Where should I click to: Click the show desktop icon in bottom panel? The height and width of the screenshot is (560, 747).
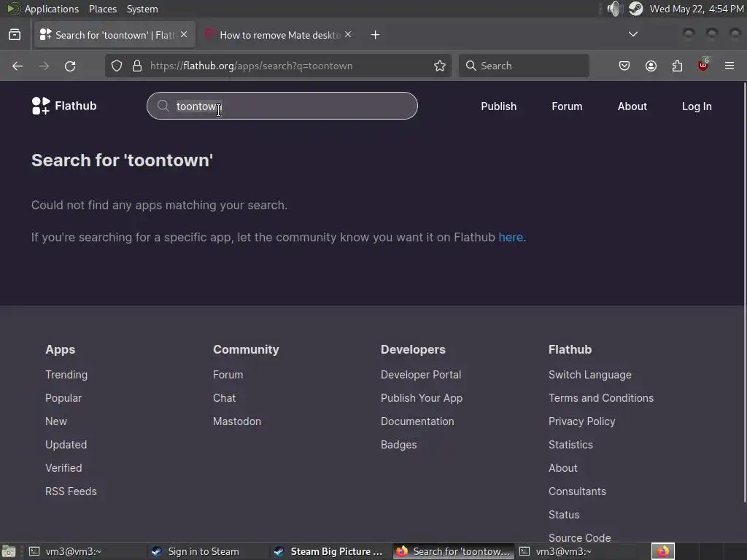point(9,551)
